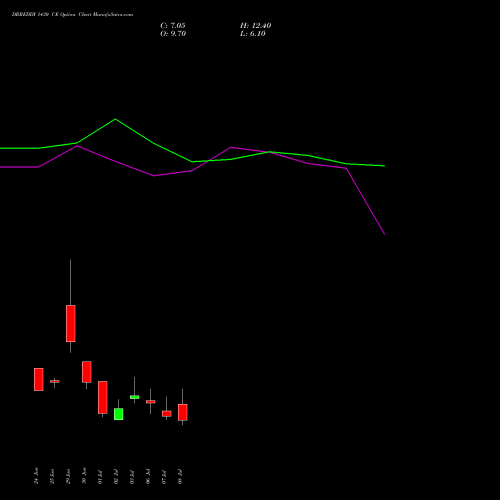Click the purple indicator line's falling end segment

click(366, 201)
